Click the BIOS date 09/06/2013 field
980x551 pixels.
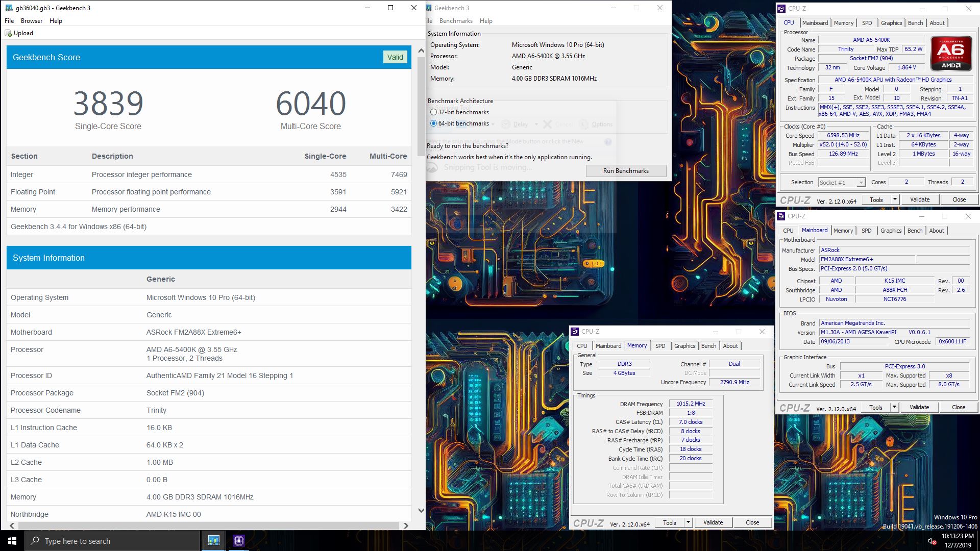pyautogui.click(x=853, y=342)
